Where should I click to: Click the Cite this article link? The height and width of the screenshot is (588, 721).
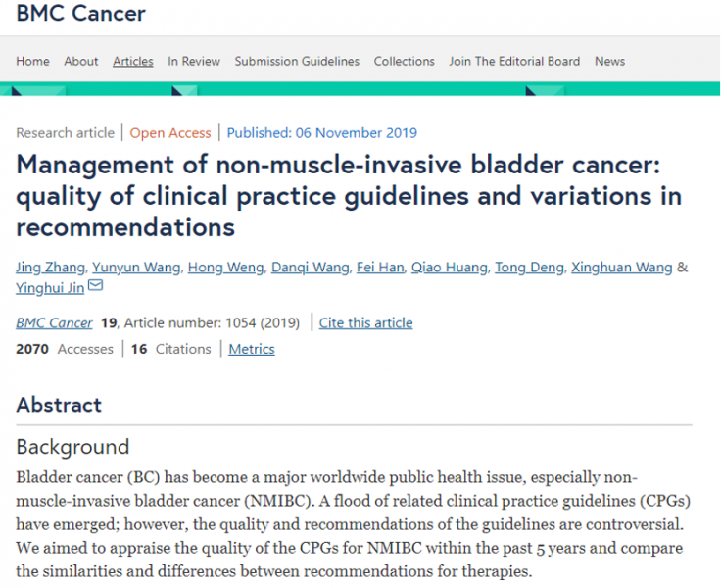click(x=365, y=322)
